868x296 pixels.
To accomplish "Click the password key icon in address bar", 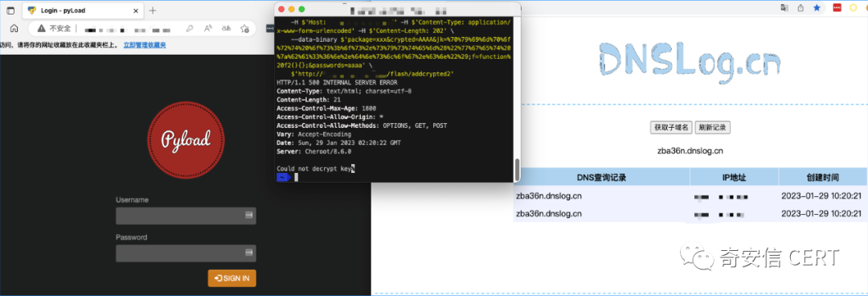I will pos(190,28).
